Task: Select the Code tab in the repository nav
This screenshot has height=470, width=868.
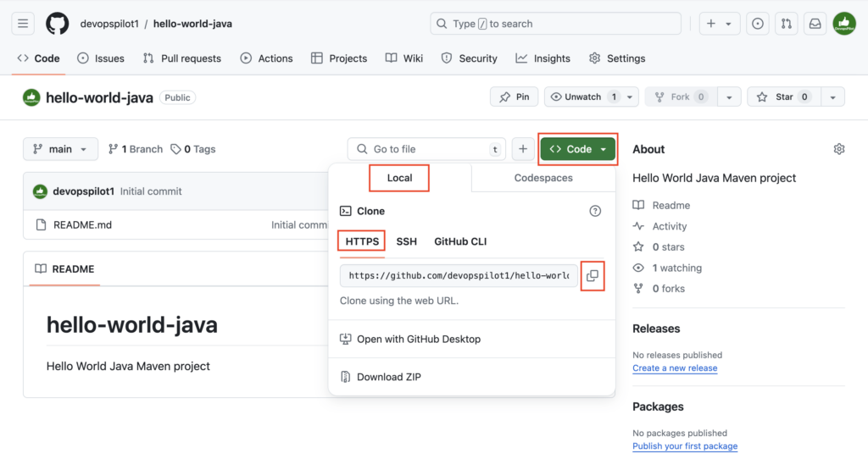Action: (x=39, y=58)
